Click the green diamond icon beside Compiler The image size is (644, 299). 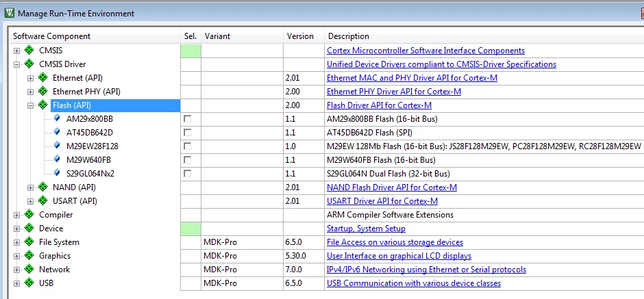click(29, 215)
